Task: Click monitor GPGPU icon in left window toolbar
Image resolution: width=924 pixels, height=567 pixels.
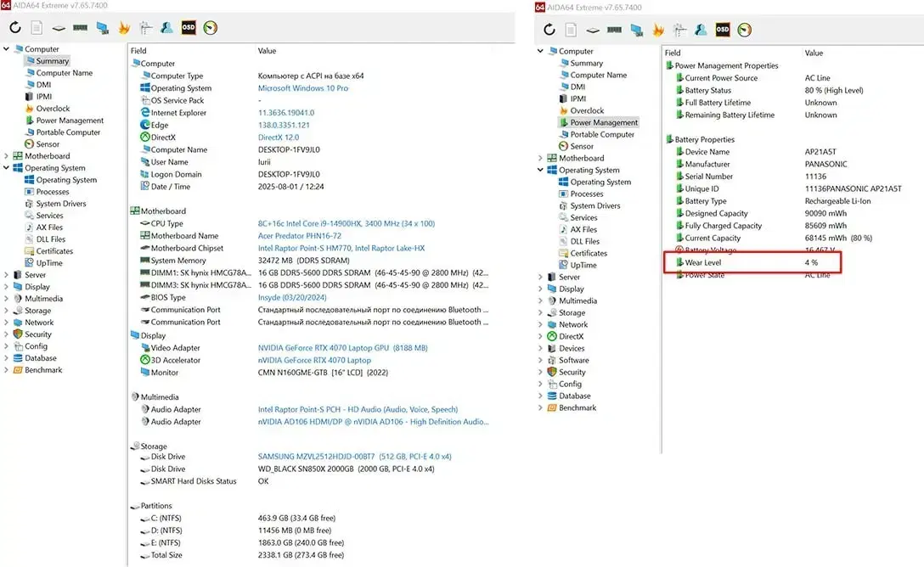Action: coord(103,27)
